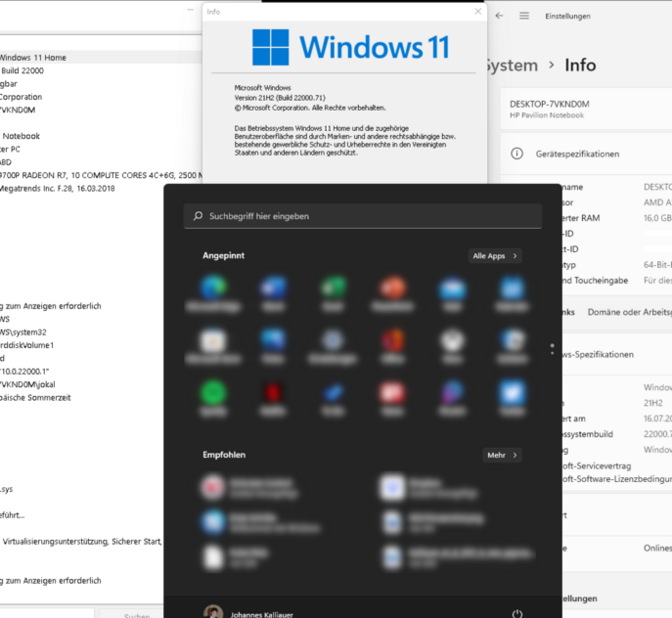The height and width of the screenshot is (618, 672).
Task: Click the 21H2 version value in Einstellungen
Action: 653,403
